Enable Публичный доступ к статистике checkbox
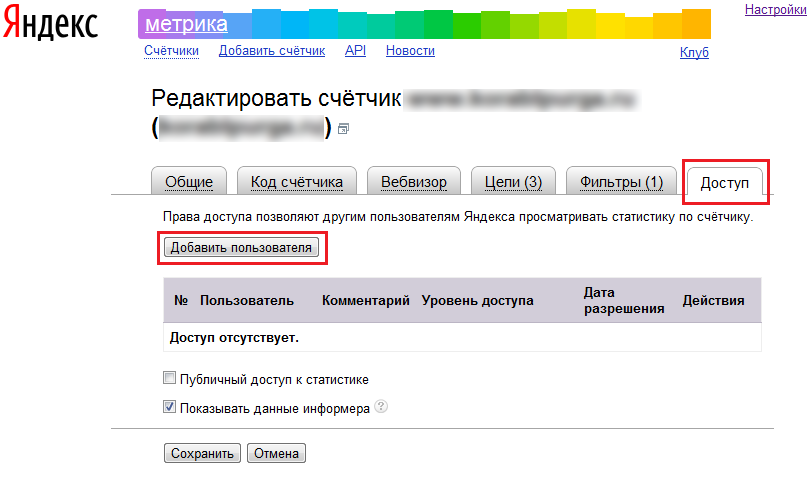This screenshot has height=479, width=810. [169, 378]
